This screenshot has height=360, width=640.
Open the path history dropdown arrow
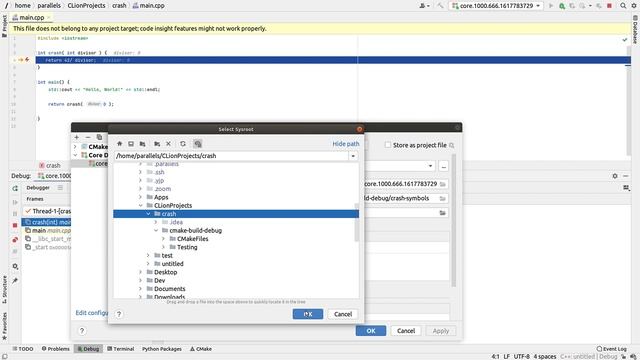353,156
